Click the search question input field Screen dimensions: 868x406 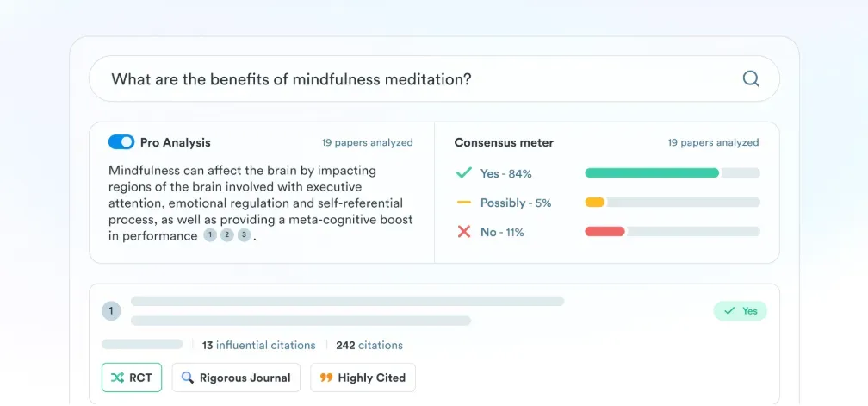(x=434, y=78)
